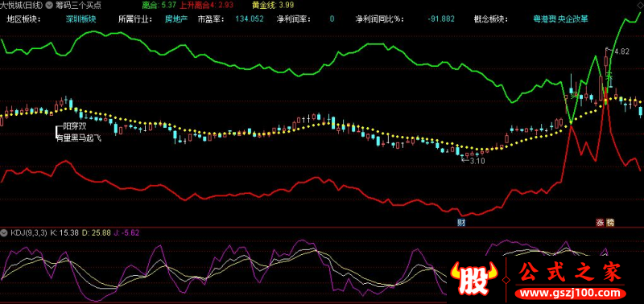Click the J: -5.62 readout

[x=126, y=233]
